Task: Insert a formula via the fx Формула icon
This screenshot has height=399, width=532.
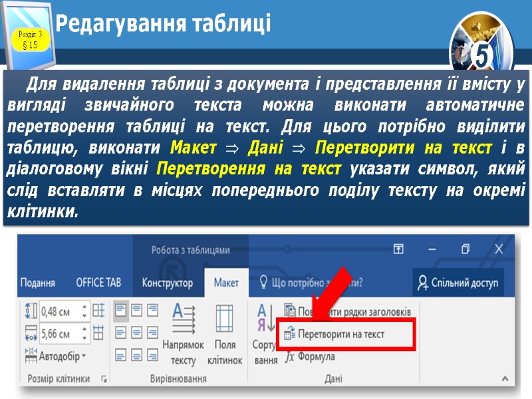Action: (289, 357)
